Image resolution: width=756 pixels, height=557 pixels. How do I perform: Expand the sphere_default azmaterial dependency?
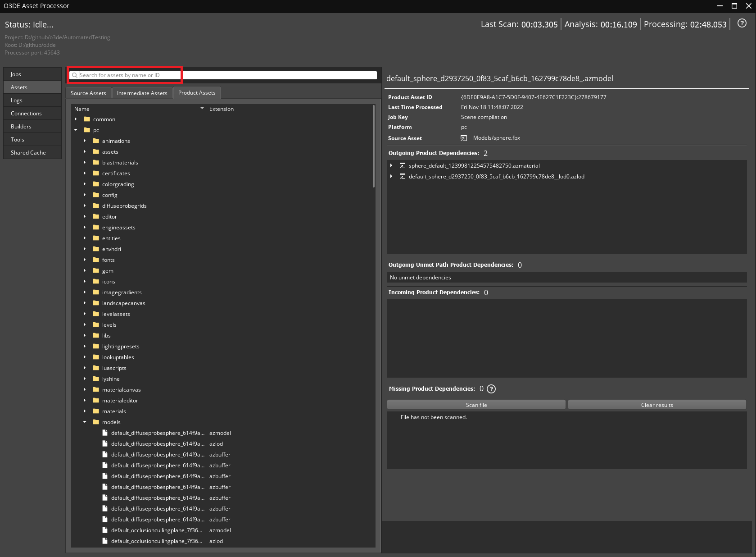pos(390,165)
